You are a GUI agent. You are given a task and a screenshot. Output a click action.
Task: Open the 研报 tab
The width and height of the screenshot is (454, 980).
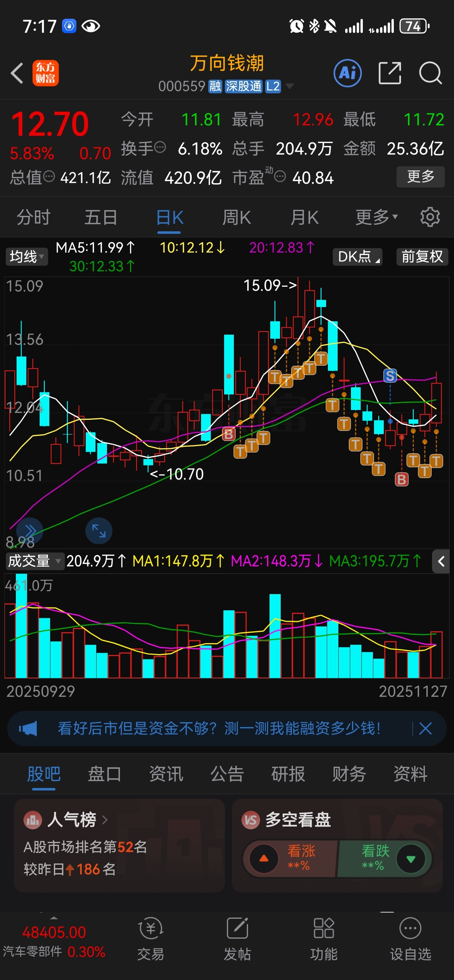click(288, 774)
